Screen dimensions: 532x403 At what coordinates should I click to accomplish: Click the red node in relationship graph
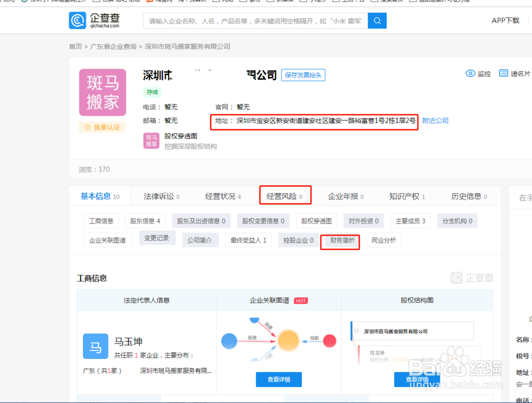329,341
